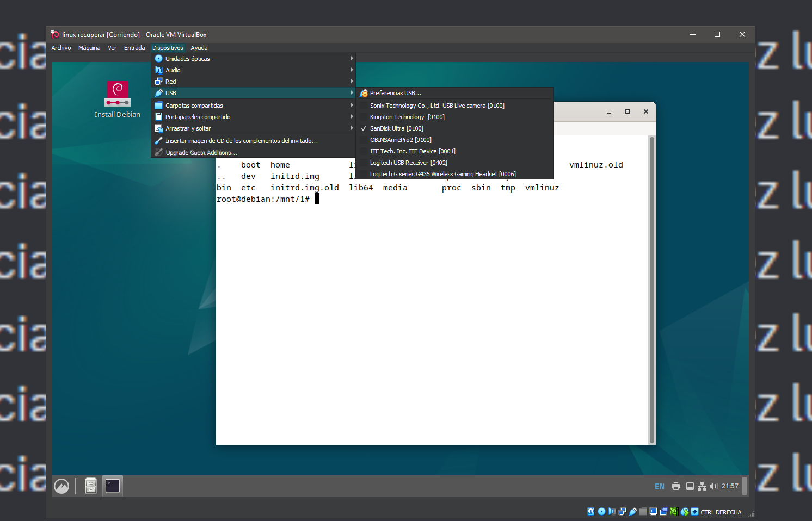Open the hard disk activity status icon

(590, 511)
